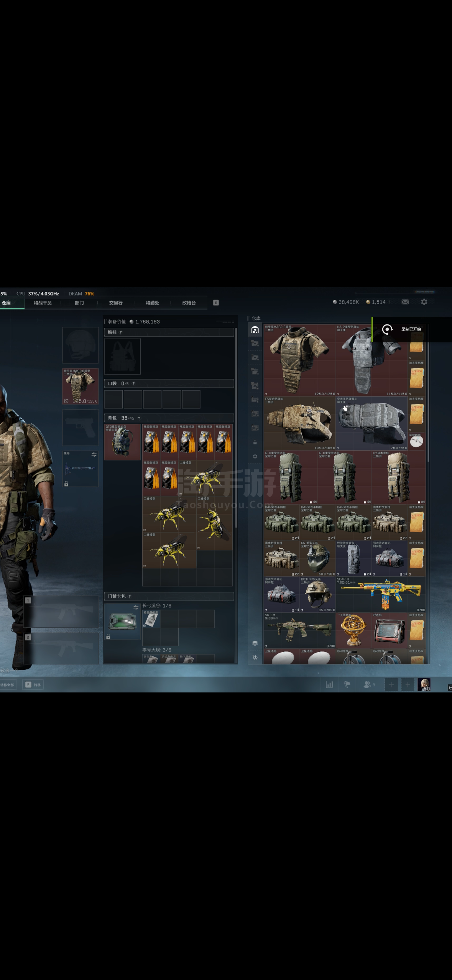
Task: Select the 实验数据 disc item
Action: 417,441
